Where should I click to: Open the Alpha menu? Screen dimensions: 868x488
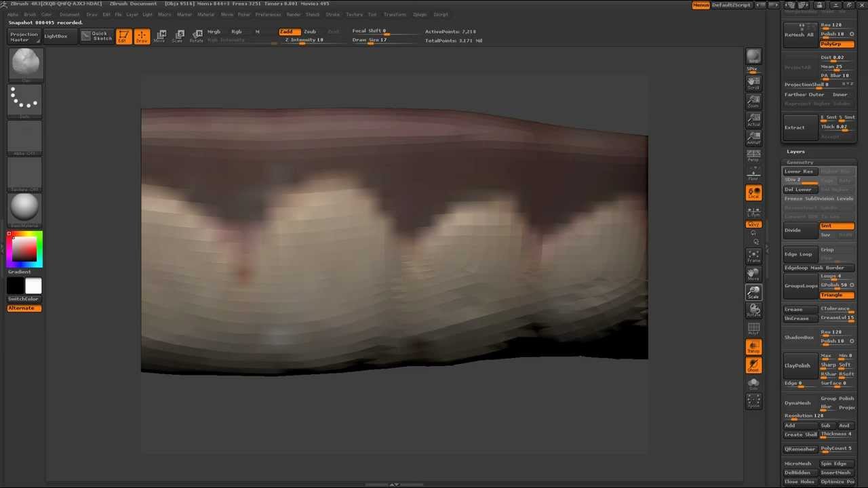13,14
